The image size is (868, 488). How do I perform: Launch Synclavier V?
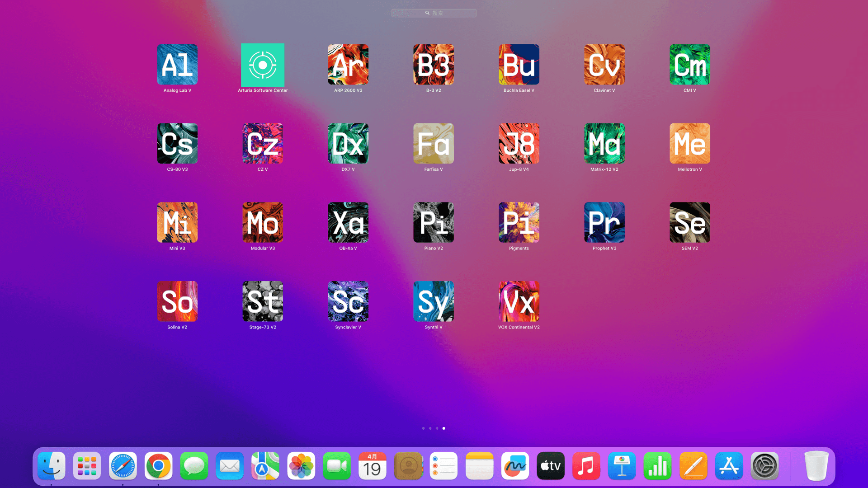(x=348, y=301)
